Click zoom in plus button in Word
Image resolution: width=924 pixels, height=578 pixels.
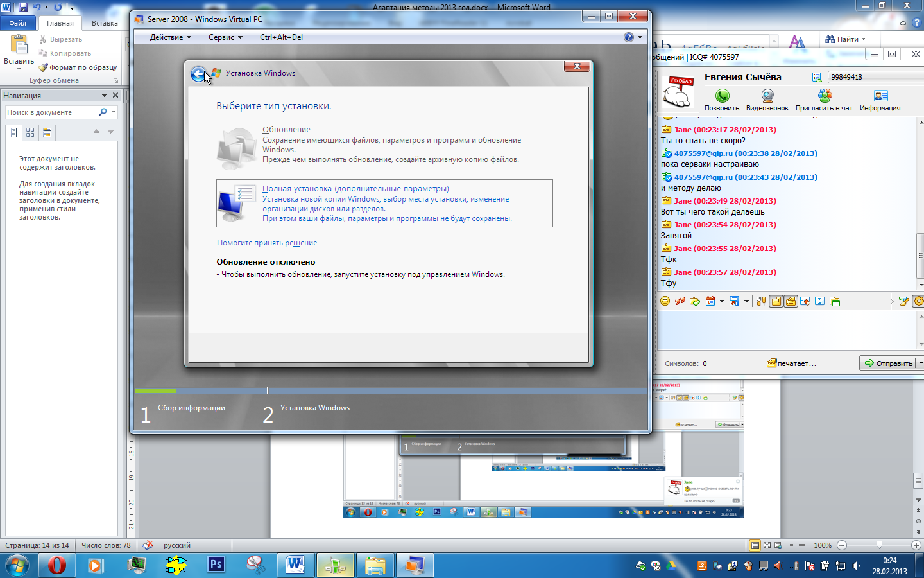click(x=916, y=545)
